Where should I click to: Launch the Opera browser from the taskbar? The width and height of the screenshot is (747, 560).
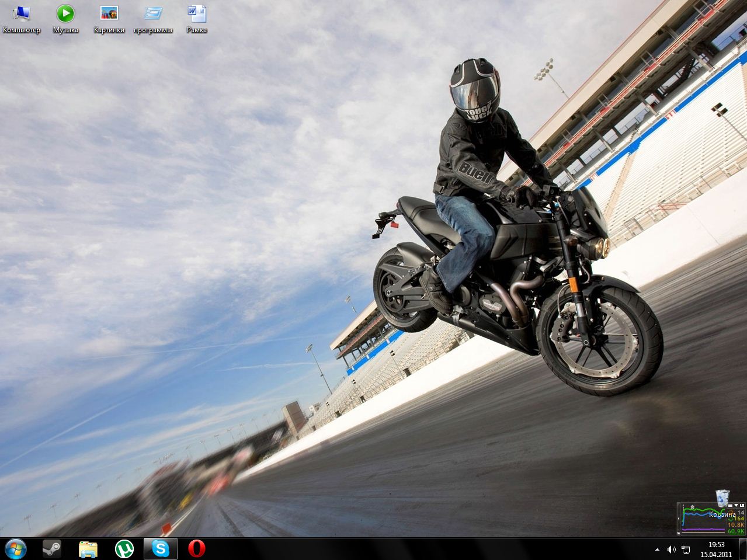click(197, 549)
